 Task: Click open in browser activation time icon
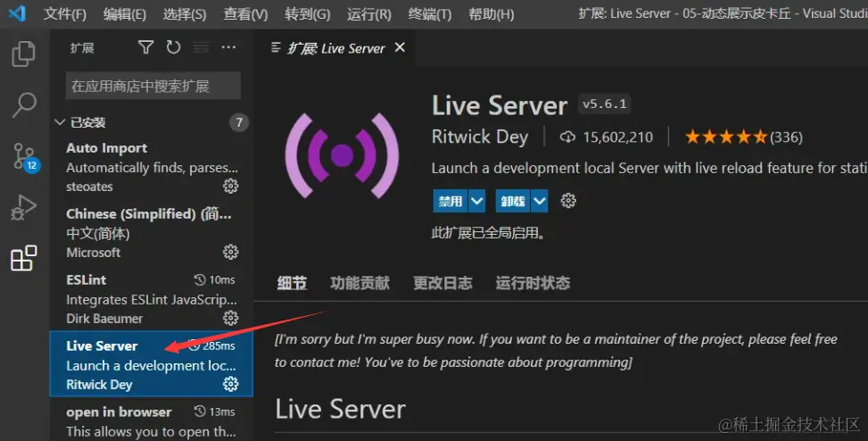coord(200,412)
